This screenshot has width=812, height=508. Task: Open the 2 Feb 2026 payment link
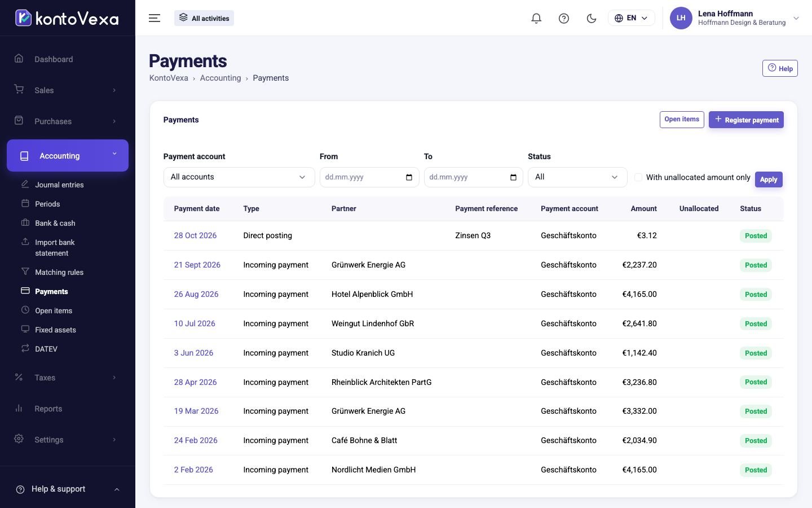pyautogui.click(x=193, y=470)
